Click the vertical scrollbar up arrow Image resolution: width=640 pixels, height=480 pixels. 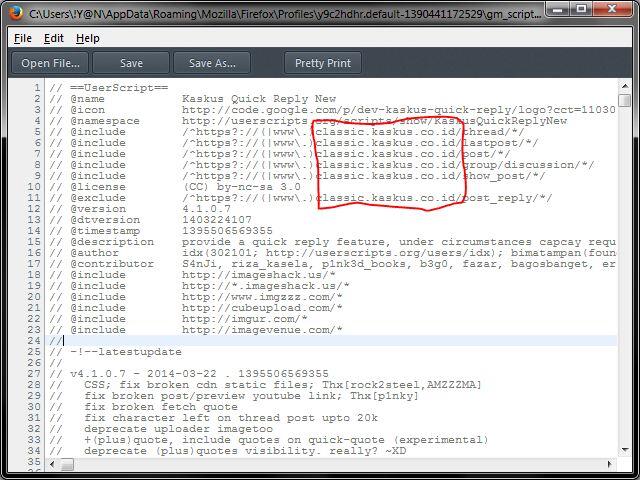(x=625, y=86)
